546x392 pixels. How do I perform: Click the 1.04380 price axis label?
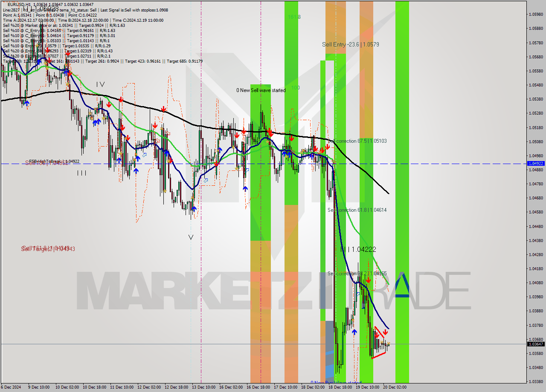pyautogui.click(x=536, y=240)
